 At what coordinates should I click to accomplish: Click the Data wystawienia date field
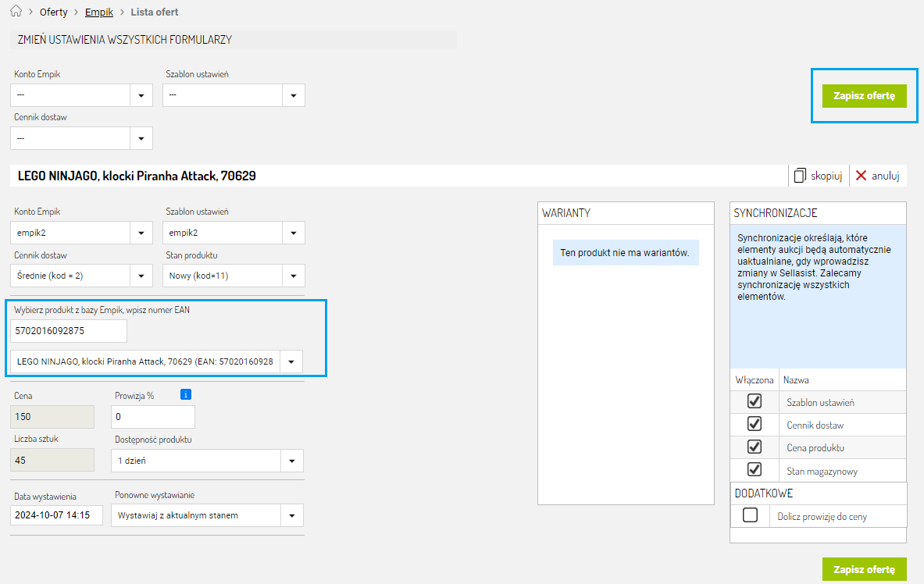pos(56,515)
